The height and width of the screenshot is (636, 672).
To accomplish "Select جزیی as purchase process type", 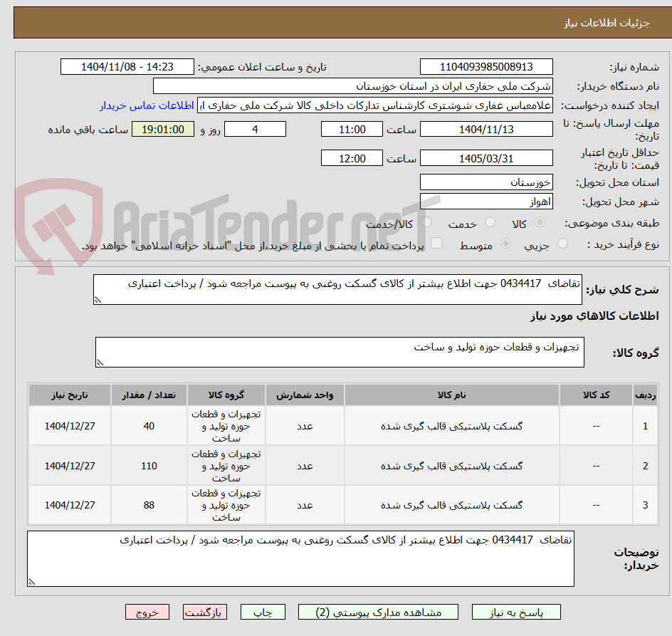I will click(x=562, y=244).
